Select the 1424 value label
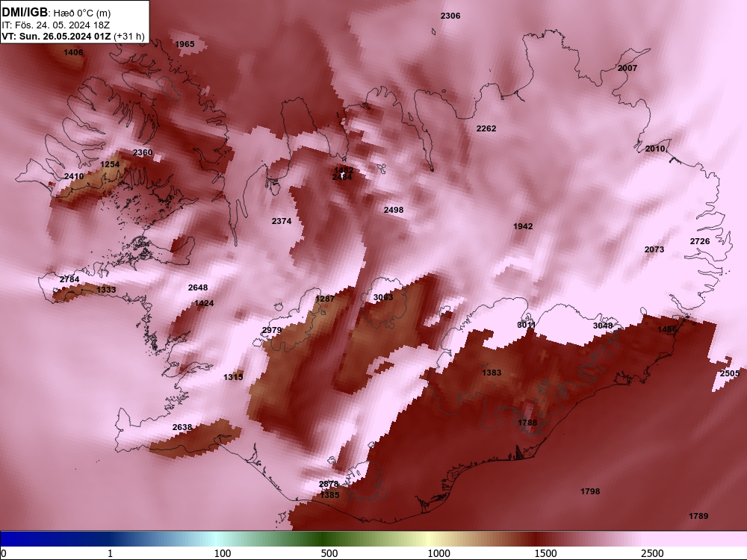Image resolution: width=747 pixels, height=560 pixels. point(204,303)
